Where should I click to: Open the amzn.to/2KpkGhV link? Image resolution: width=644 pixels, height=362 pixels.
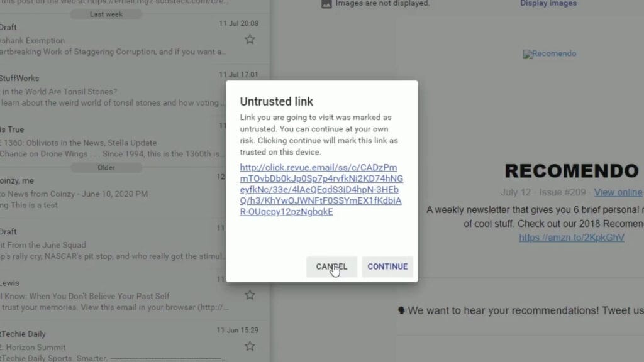click(571, 238)
